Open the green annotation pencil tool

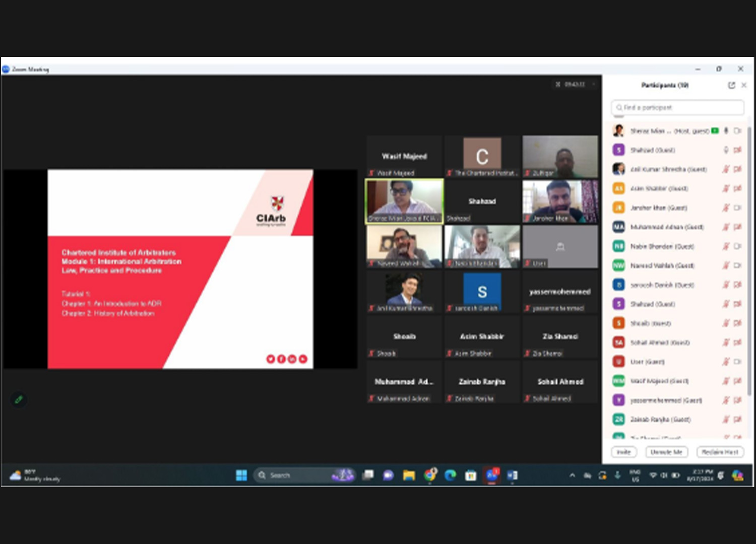[x=19, y=399]
